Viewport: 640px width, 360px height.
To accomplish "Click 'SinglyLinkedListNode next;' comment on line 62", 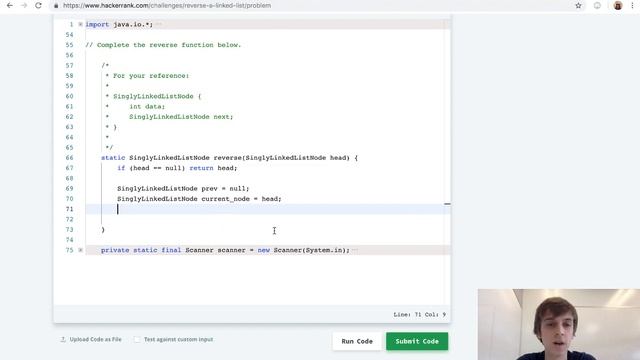I will pos(181,117).
